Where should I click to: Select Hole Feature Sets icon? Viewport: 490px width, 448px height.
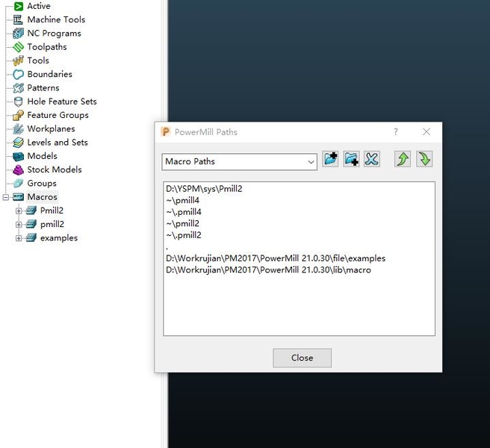18,102
